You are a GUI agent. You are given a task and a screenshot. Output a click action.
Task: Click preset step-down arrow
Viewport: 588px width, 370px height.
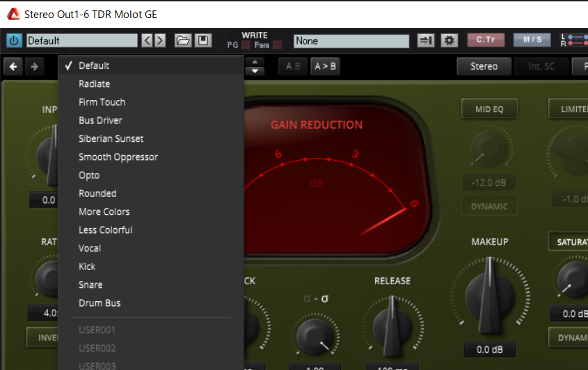(x=255, y=71)
